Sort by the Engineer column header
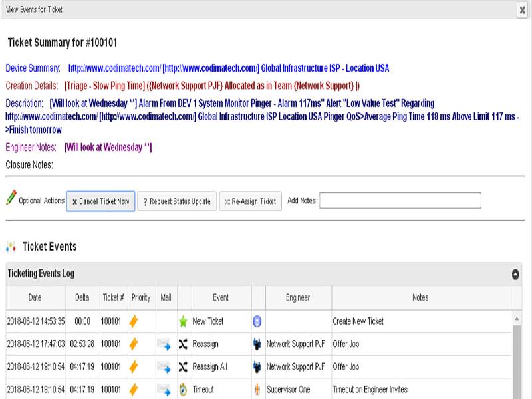The width and height of the screenshot is (532, 399). (298, 297)
